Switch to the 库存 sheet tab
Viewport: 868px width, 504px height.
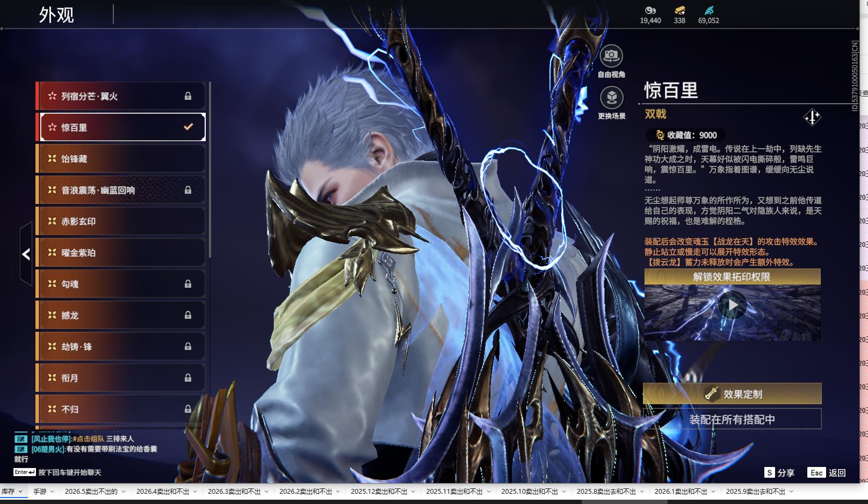[x=8, y=492]
